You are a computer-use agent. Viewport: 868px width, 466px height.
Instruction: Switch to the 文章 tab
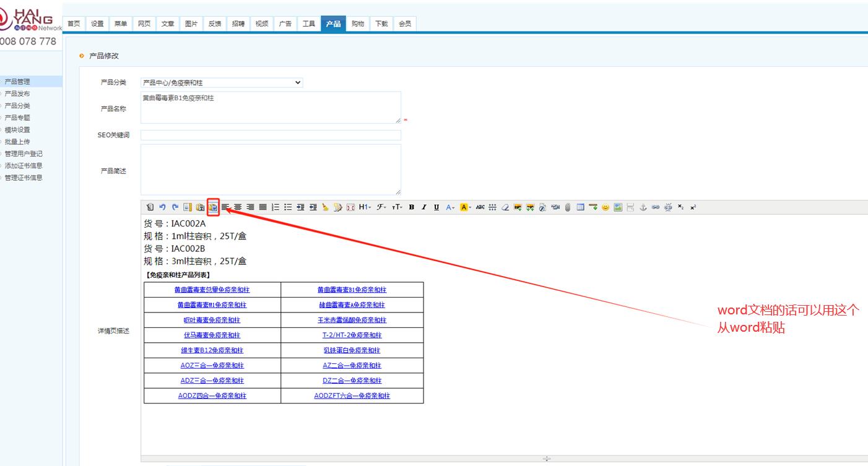click(168, 24)
